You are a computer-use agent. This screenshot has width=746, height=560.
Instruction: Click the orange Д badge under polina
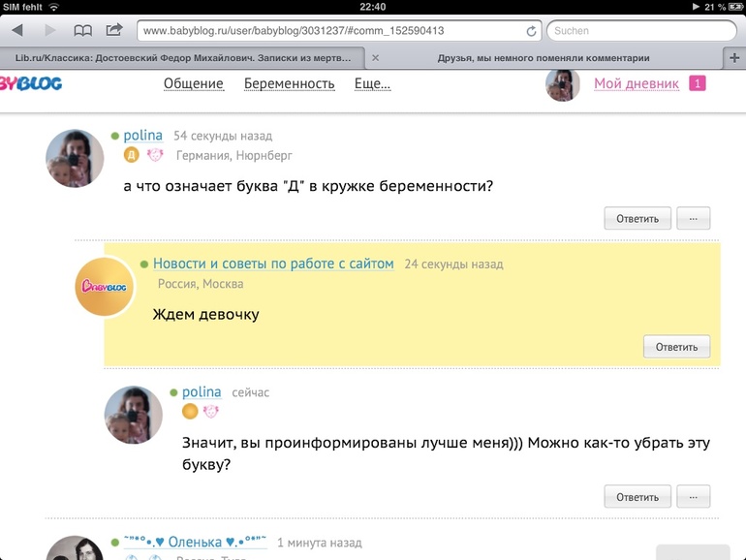(132, 155)
